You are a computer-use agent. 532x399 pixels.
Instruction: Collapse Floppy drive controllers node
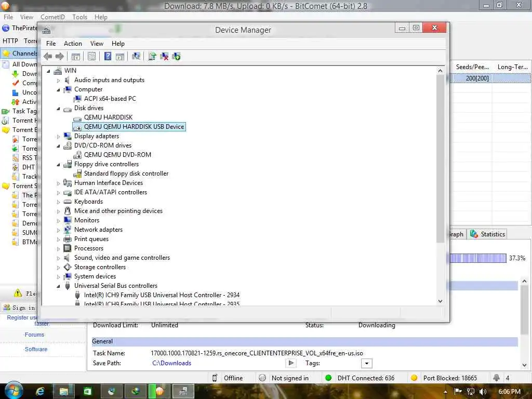[x=58, y=165]
